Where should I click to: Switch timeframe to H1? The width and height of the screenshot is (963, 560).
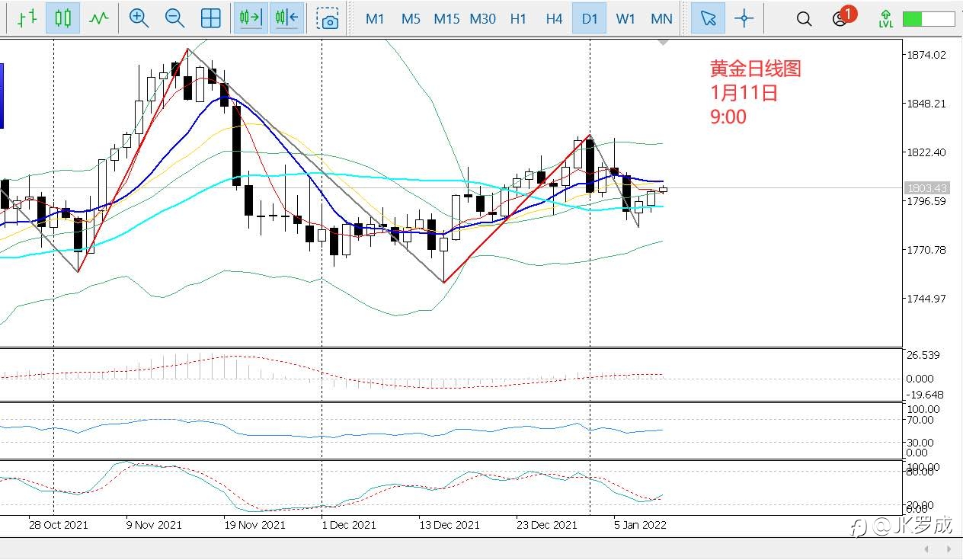click(x=518, y=19)
